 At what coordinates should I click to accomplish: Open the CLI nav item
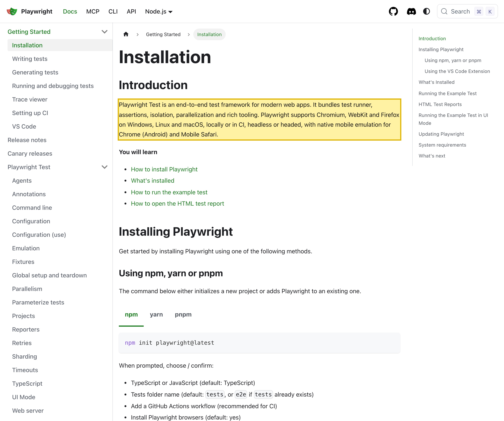click(x=113, y=11)
